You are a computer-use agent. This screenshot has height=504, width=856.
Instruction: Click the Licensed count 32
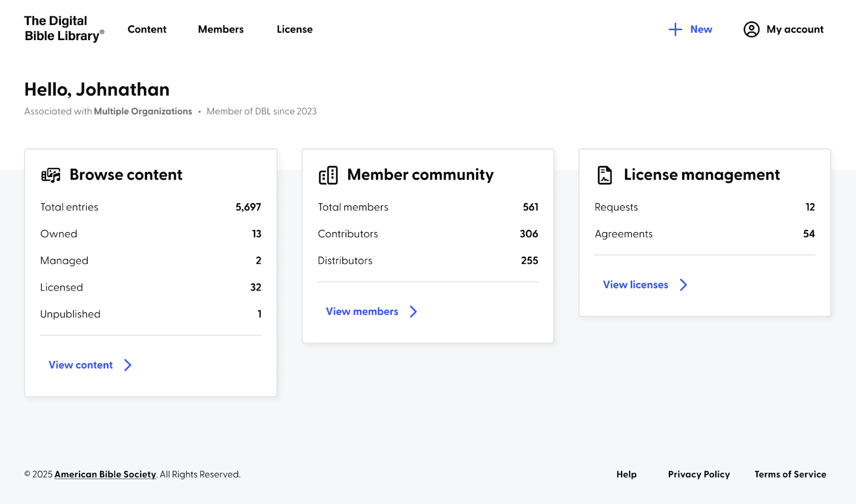point(256,287)
